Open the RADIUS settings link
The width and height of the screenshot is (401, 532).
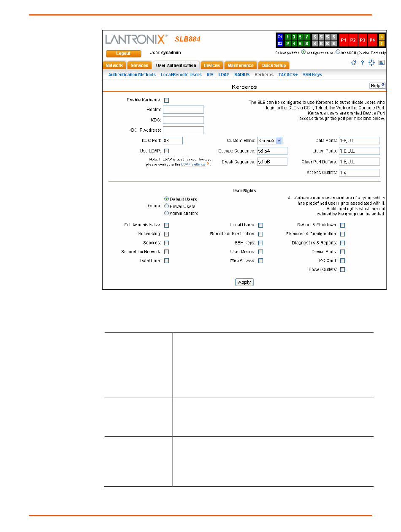242,75
